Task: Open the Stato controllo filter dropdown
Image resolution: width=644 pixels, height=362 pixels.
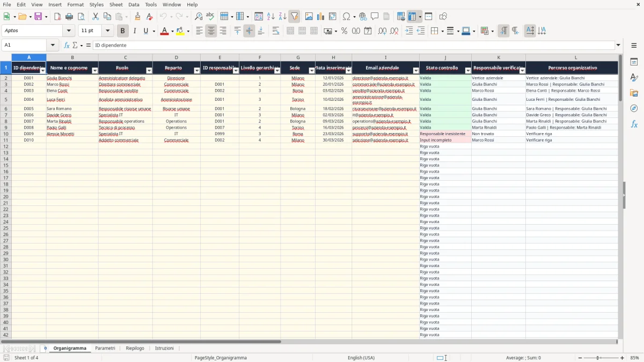Action: [468, 71]
